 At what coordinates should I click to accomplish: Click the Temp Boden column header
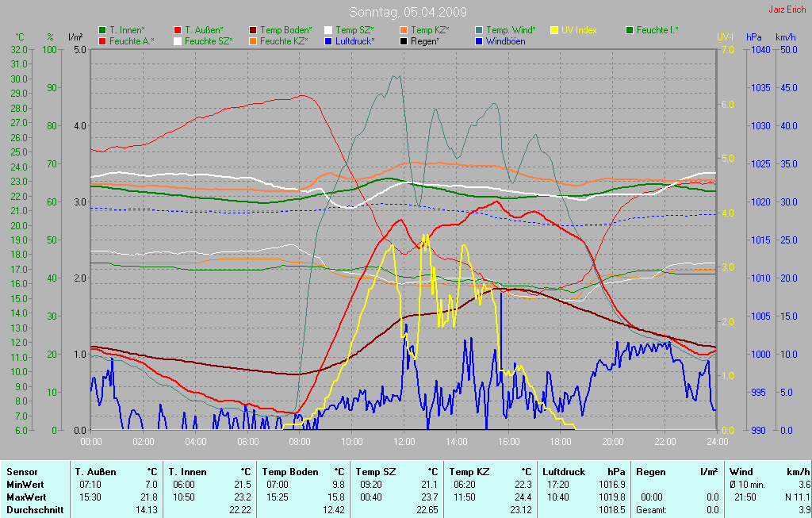click(290, 472)
